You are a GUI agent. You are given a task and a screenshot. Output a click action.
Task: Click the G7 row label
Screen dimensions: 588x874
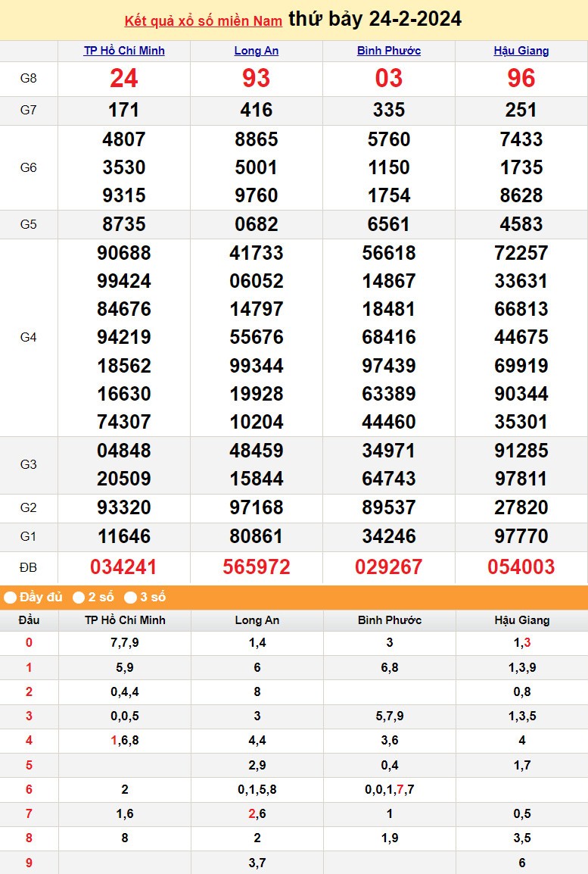[x=29, y=111]
